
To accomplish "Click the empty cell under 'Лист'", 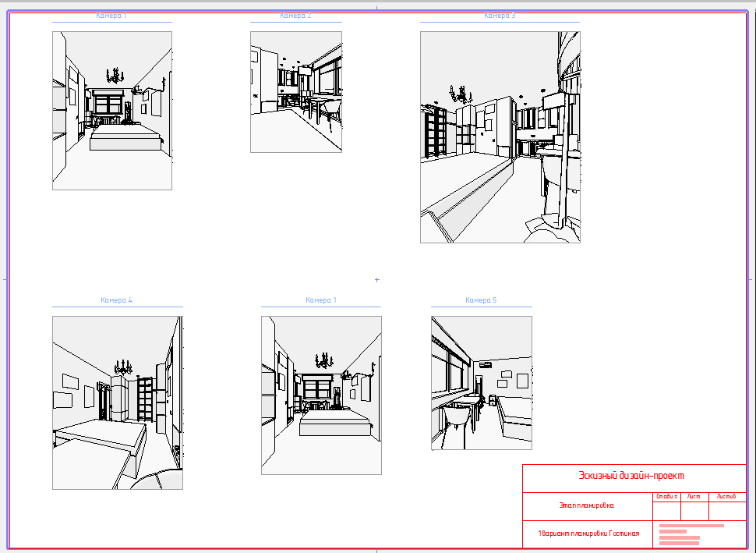I will [694, 511].
